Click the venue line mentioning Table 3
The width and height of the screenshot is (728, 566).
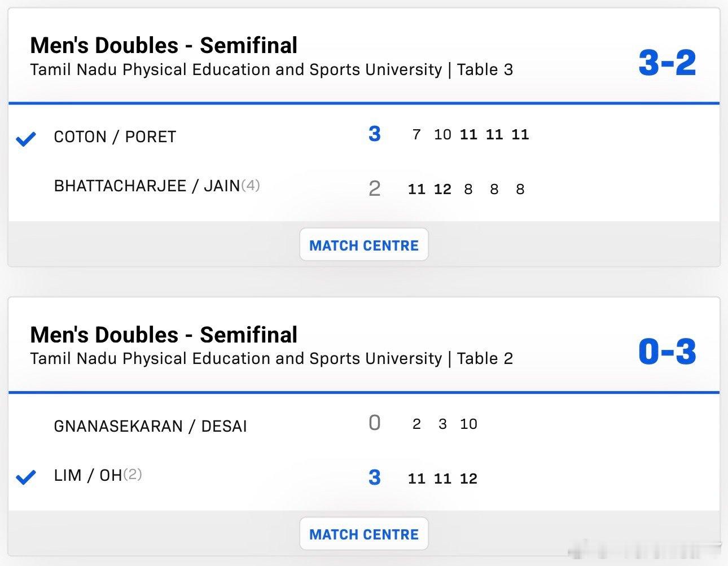tap(271, 70)
